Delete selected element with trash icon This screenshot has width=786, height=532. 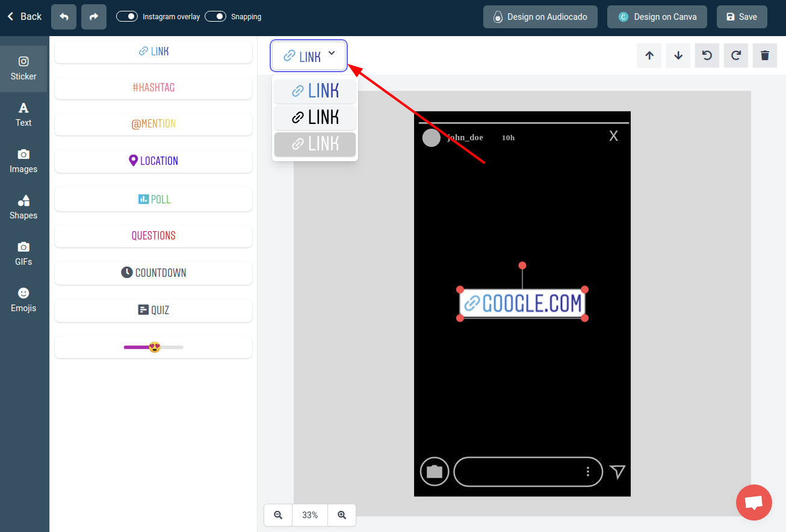coord(765,55)
